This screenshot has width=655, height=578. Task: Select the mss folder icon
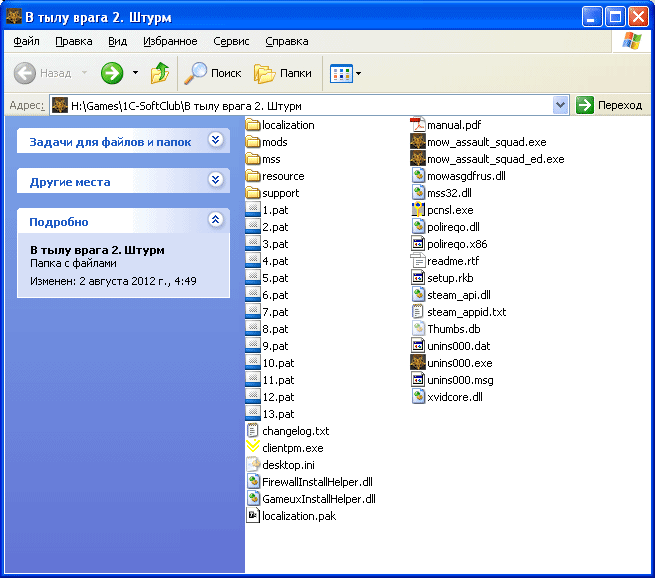tap(253, 159)
